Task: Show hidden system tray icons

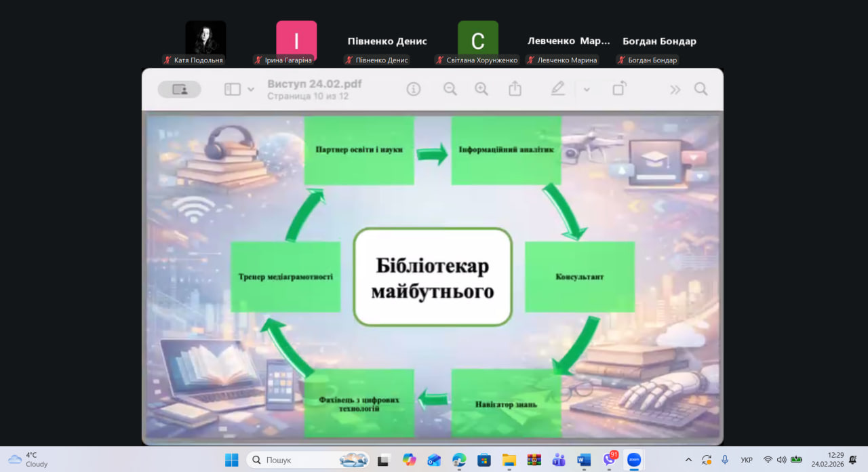Action: pos(689,460)
